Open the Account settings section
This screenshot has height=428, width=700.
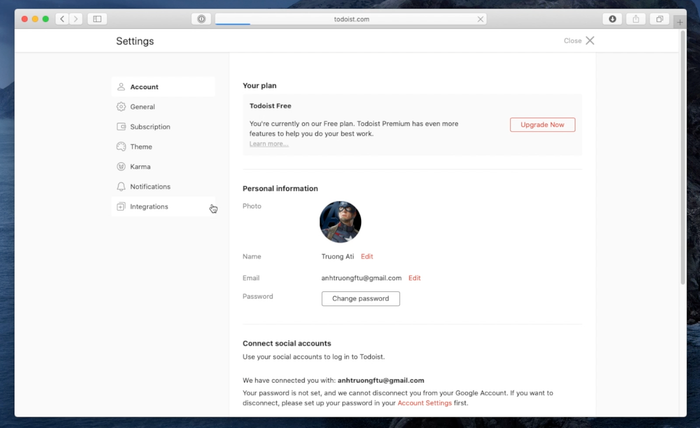163,87
